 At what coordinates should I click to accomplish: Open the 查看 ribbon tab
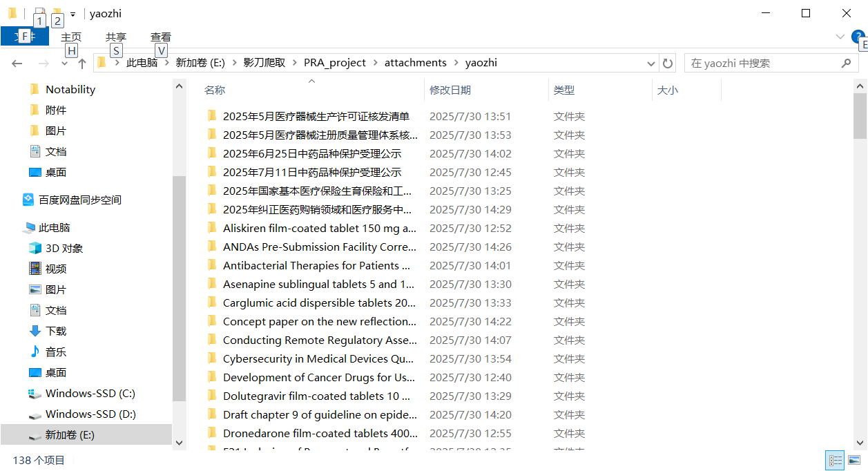(x=161, y=37)
